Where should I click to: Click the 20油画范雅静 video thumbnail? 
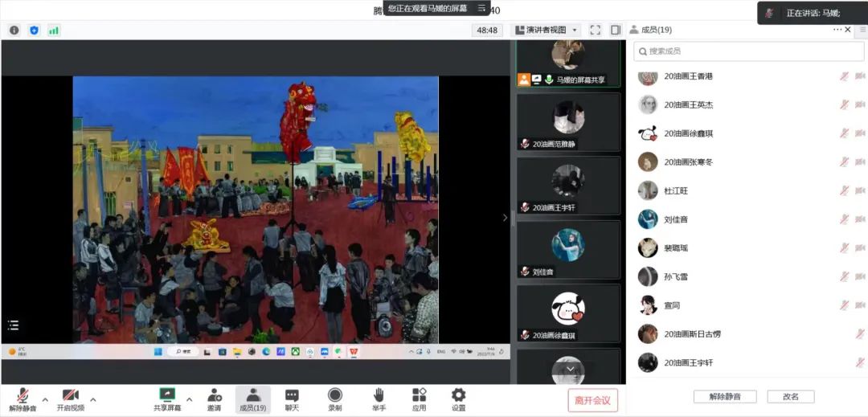[568, 121]
